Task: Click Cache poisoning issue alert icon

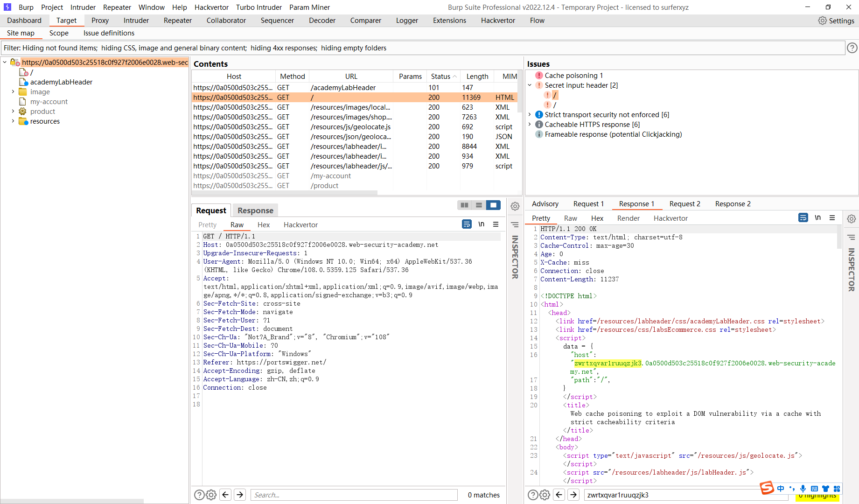Action: click(539, 75)
